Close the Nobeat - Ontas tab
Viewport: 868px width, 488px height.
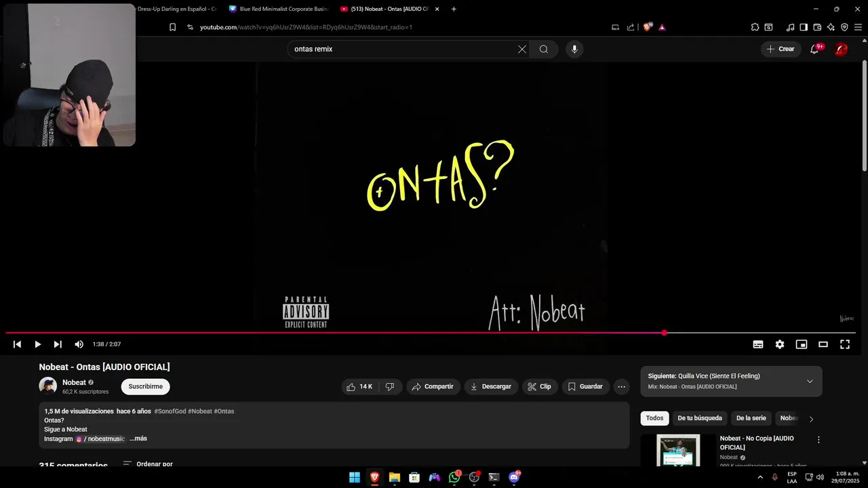point(437,9)
